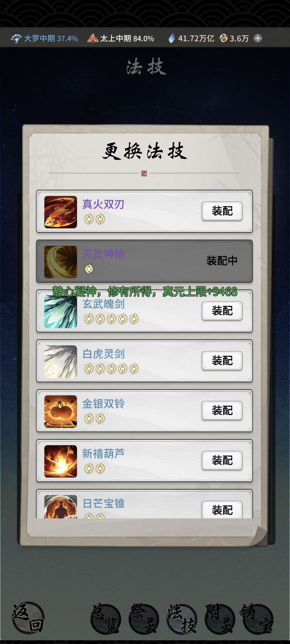
Task: Go back using the 返回 button
Action: [28, 618]
